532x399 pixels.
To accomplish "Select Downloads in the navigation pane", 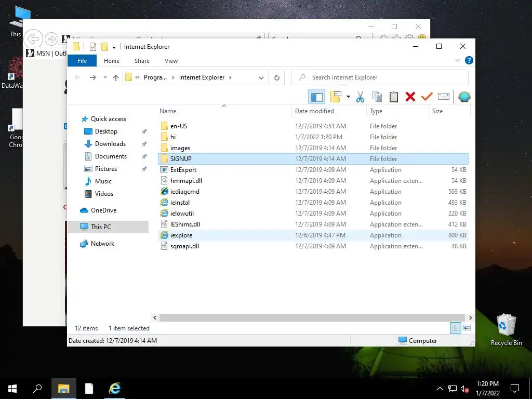I will pos(110,144).
